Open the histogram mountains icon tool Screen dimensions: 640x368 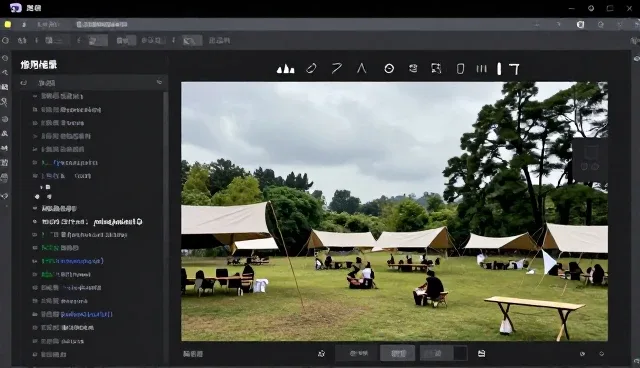point(285,69)
